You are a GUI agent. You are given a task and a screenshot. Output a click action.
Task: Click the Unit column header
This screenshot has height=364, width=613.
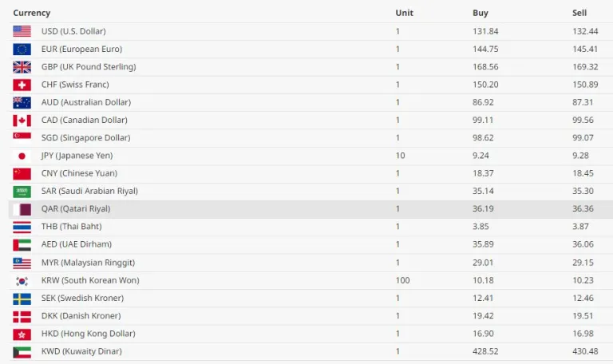(404, 13)
